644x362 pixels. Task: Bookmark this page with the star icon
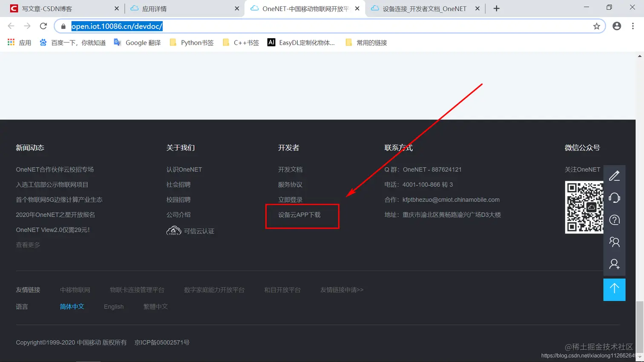597,26
